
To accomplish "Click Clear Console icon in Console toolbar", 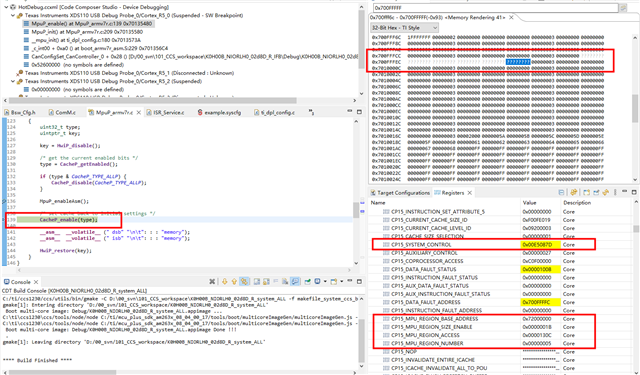I will (x=285, y=282).
